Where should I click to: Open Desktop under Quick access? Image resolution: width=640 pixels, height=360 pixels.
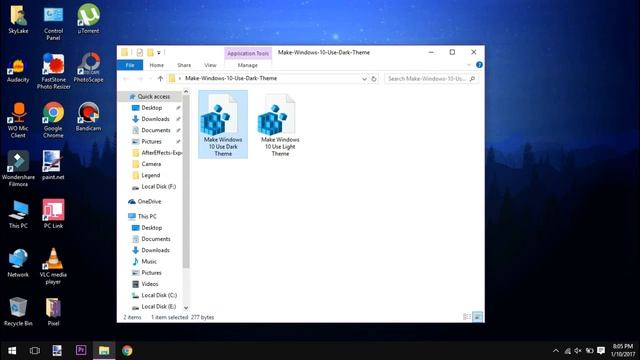point(151,108)
